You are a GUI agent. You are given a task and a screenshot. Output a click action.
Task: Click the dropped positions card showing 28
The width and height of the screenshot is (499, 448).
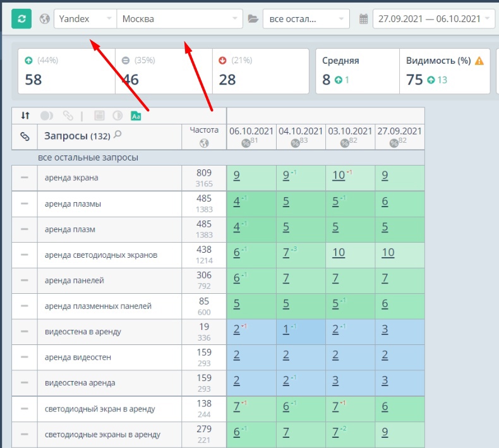click(261, 71)
